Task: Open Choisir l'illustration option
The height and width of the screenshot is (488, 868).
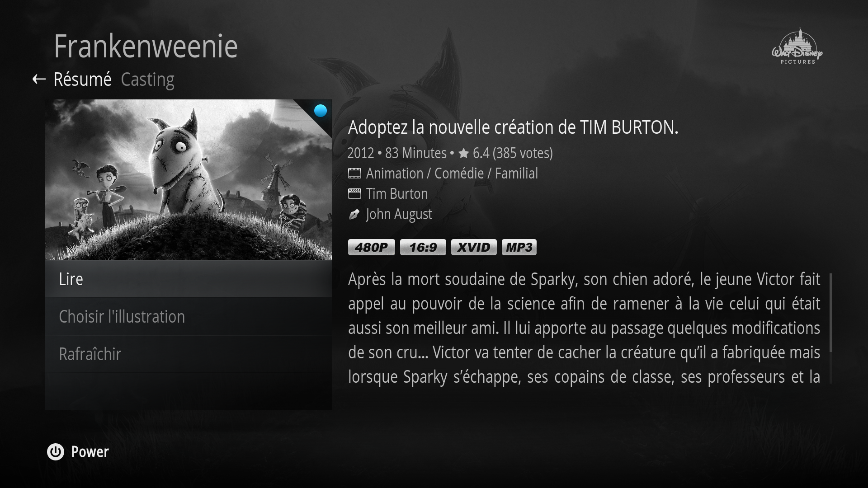Action: coord(189,316)
